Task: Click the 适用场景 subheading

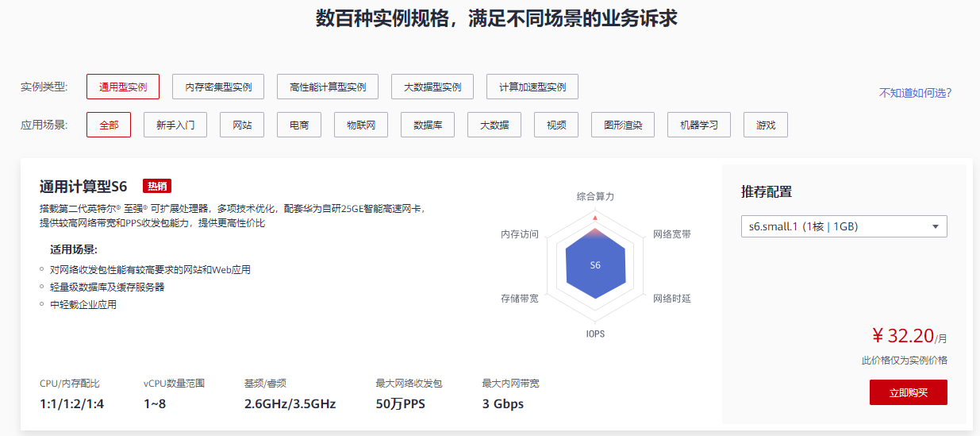Action: coord(74,249)
